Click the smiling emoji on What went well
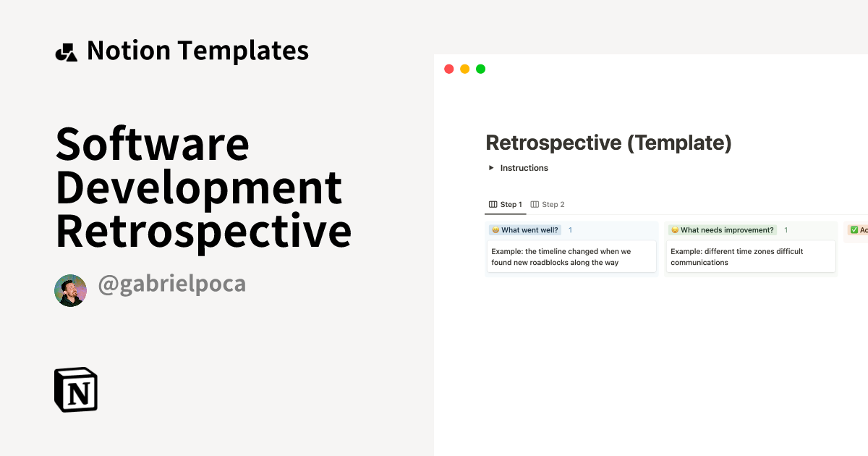 [495, 229]
